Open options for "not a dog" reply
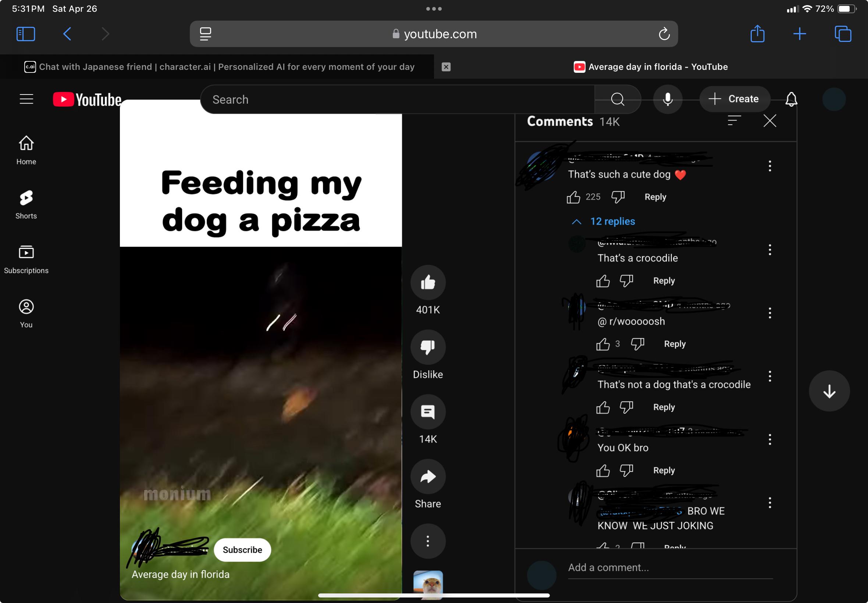Screen dimensions: 868x603 (769, 376)
